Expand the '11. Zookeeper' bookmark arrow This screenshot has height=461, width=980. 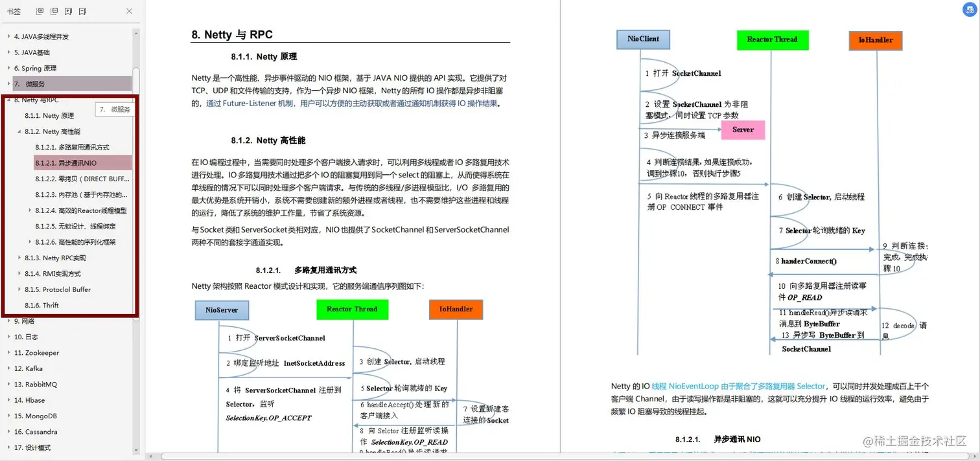tap(8, 353)
